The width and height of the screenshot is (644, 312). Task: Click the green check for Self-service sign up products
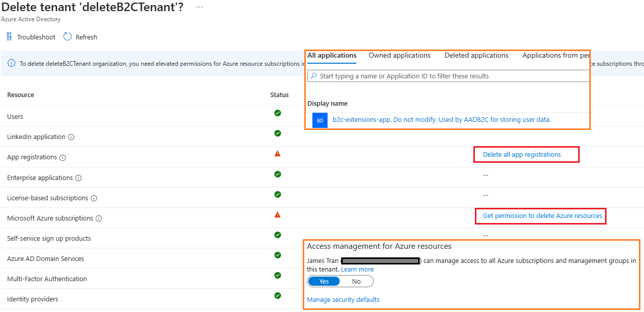coord(277,235)
